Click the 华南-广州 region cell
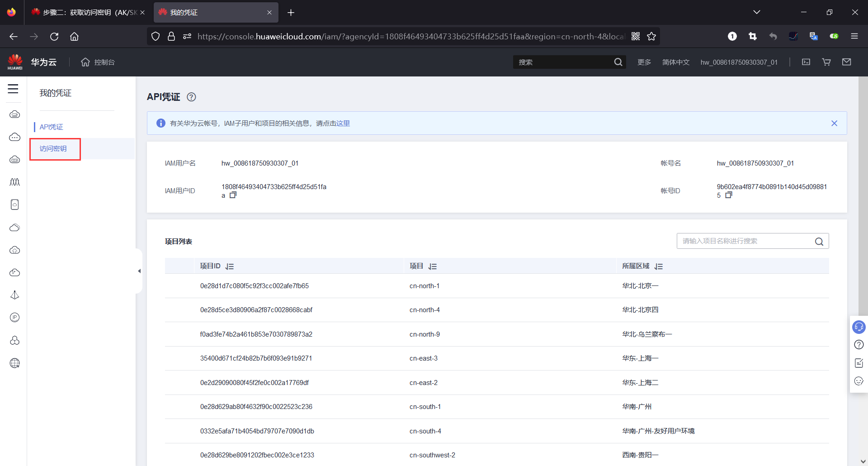Image resolution: width=868 pixels, height=466 pixels. (637, 407)
